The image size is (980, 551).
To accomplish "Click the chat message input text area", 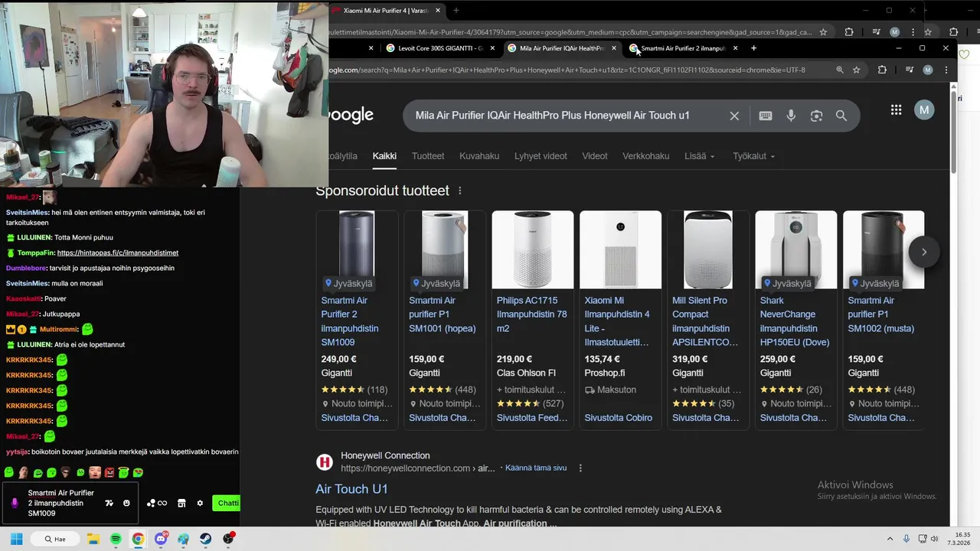I will point(61,503).
